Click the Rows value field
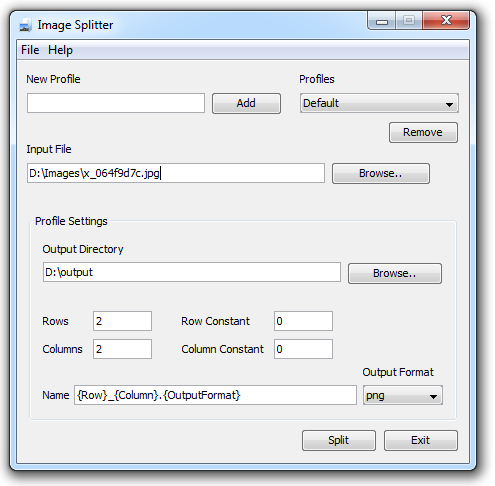The image size is (495, 486). tap(122, 321)
